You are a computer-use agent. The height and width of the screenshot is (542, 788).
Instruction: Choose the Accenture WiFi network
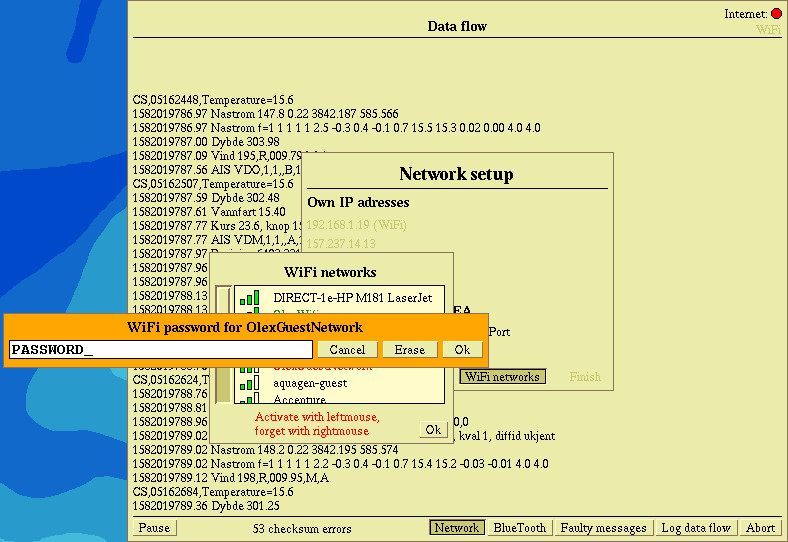pos(300,399)
